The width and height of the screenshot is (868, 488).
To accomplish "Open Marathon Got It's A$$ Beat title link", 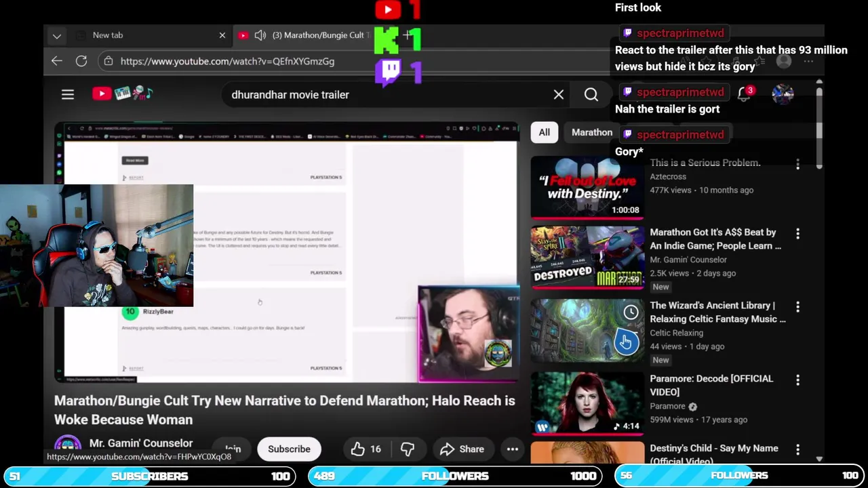I will 715,239.
